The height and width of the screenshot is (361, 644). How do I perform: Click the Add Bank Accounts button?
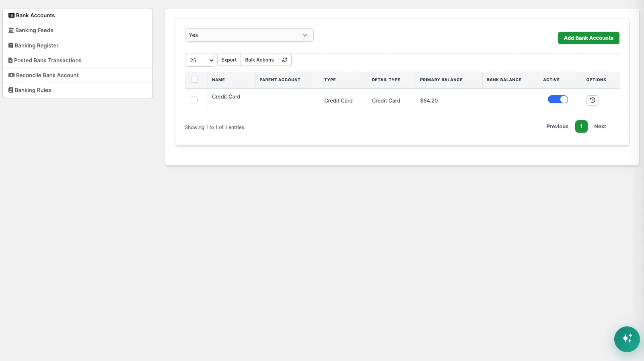click(588, 38)
